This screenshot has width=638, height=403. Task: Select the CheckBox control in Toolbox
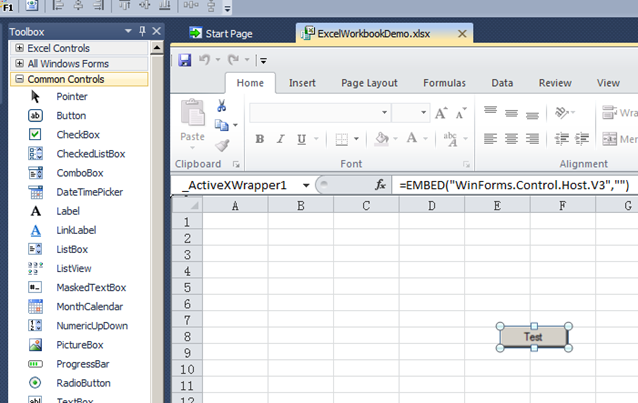[x=79, y=135]
